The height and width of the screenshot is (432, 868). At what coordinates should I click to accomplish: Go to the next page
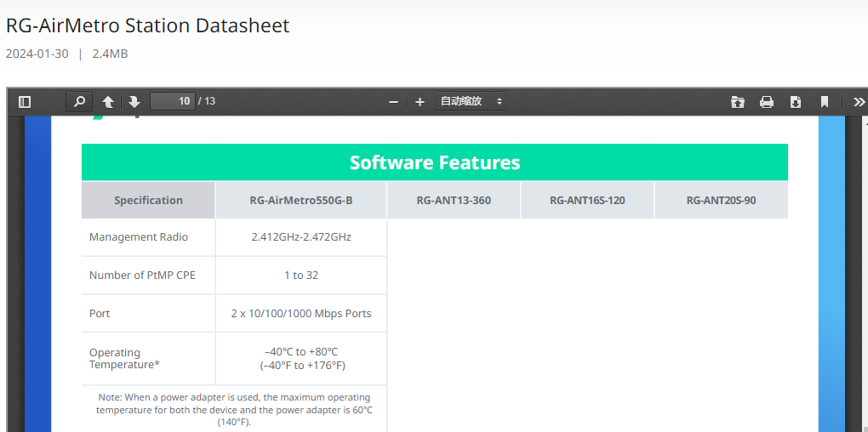coord(134,102)
